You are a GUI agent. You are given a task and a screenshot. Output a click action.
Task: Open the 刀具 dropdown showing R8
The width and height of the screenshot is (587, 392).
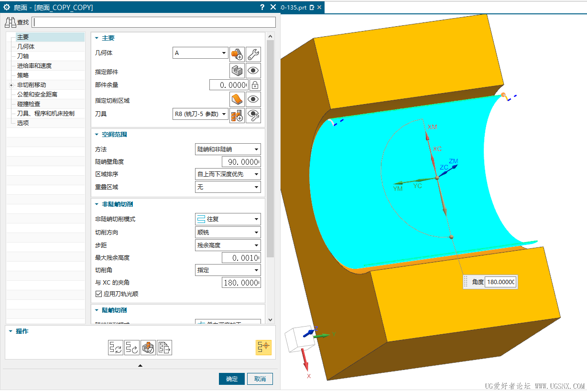(x=200, y=114)
